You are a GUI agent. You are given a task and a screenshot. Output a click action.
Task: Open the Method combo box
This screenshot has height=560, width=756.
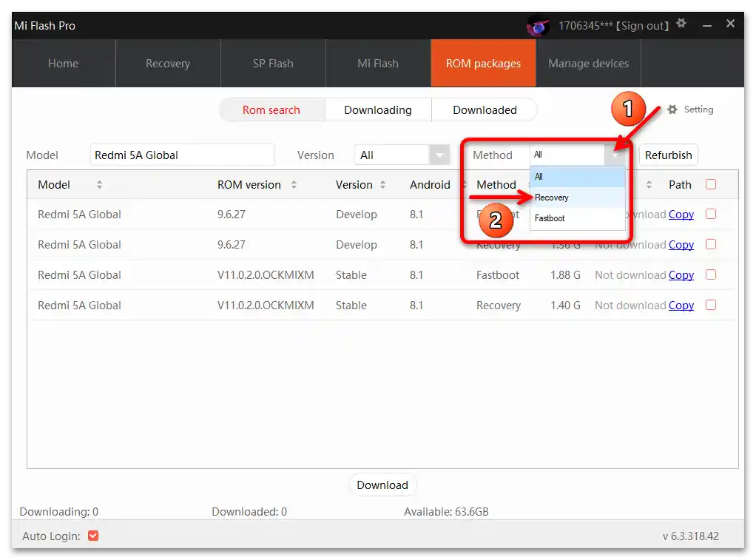pos(578,155)
